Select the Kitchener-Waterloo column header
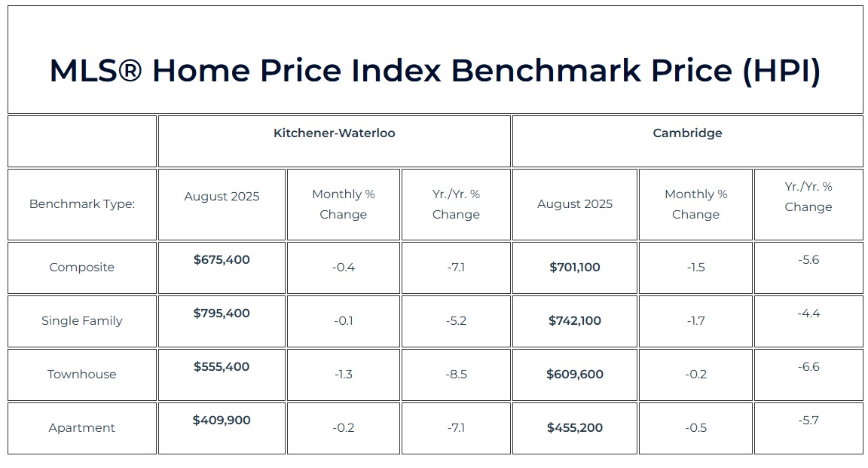Image resolution: width=868 pixels, height=468 pixels. tap(334, 133)
